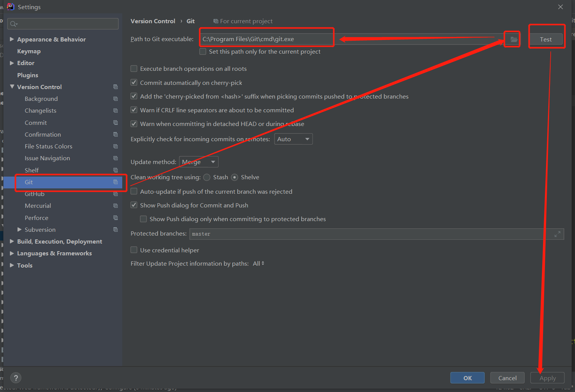Click the OK button
This screenshot has width=575, height=392.
[x=468, y=378]
